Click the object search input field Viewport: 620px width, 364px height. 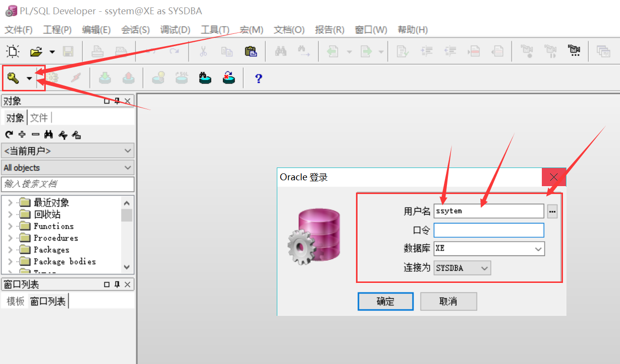click(67, 184)
